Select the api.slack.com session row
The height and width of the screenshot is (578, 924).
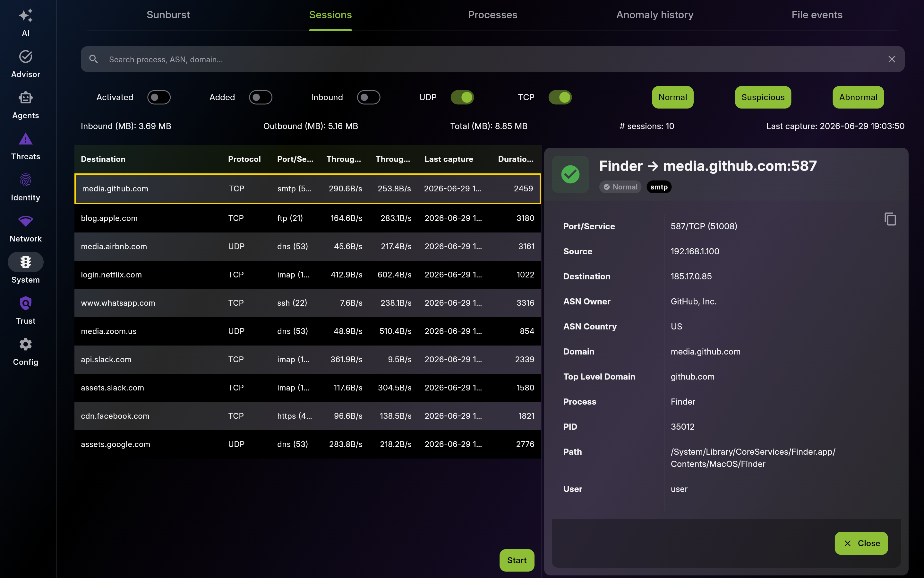point(308,360)
